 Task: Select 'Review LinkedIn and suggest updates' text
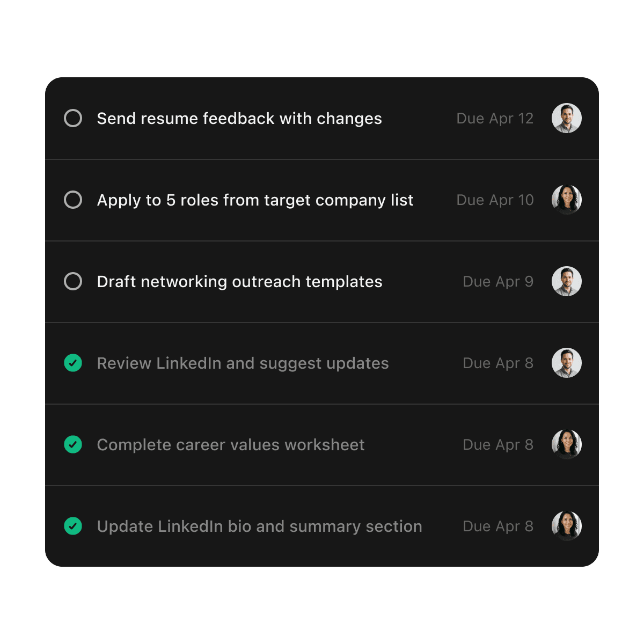point(243,363)
